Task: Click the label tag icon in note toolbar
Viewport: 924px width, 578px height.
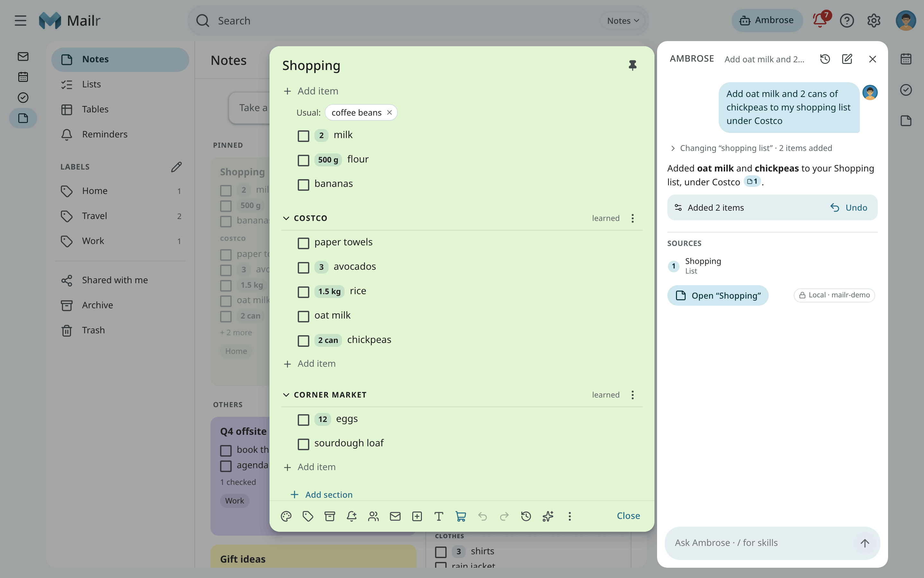Action: (x=308, y=516)
